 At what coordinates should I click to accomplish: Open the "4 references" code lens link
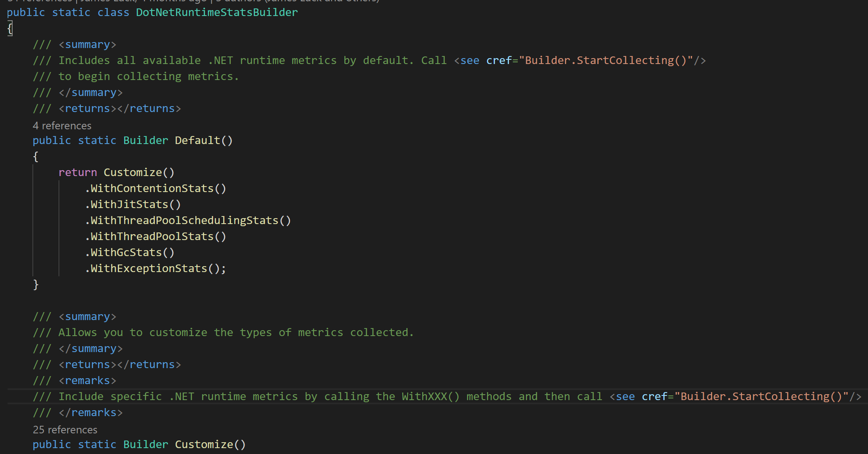coord(62,126)
